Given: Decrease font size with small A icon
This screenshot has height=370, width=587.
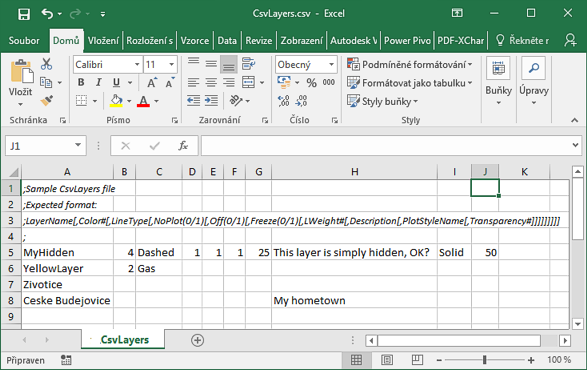Looking at the screenshot, I should 170,82.
